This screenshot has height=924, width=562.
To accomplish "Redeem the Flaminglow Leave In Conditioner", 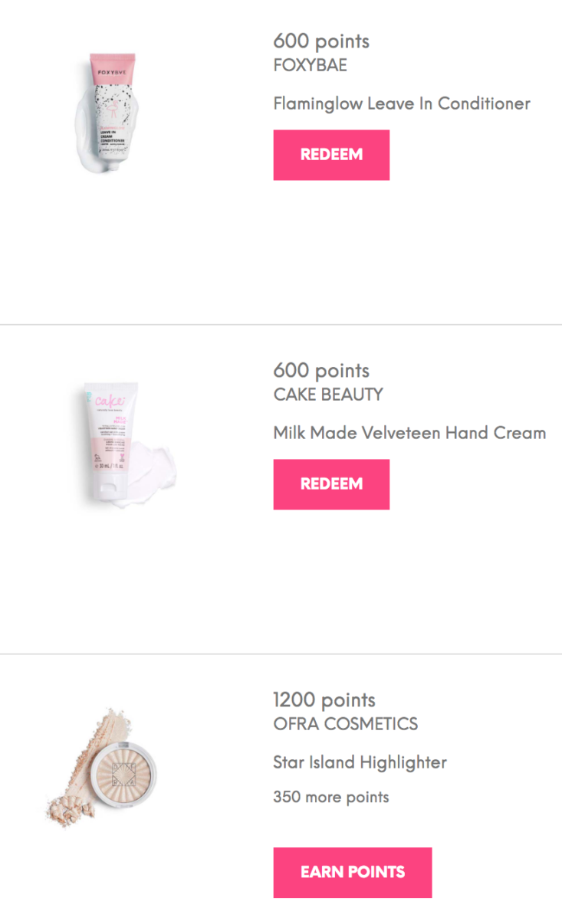I will point(331,155).
